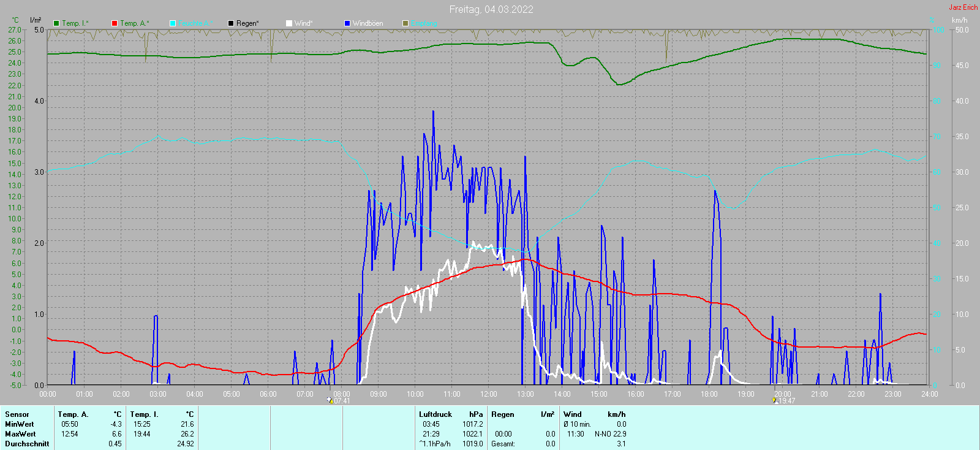Viewport: 980px width, 450px height.
Task: Click the sunset icon at 19:47
Action: click(x=775, y=400)
